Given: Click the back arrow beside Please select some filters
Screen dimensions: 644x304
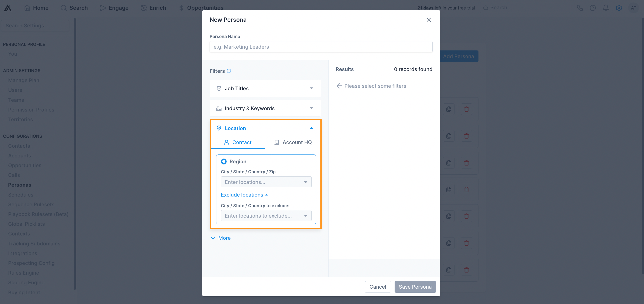Looking at the screenshot, I should pyautogui.click(x=339, y=86).
